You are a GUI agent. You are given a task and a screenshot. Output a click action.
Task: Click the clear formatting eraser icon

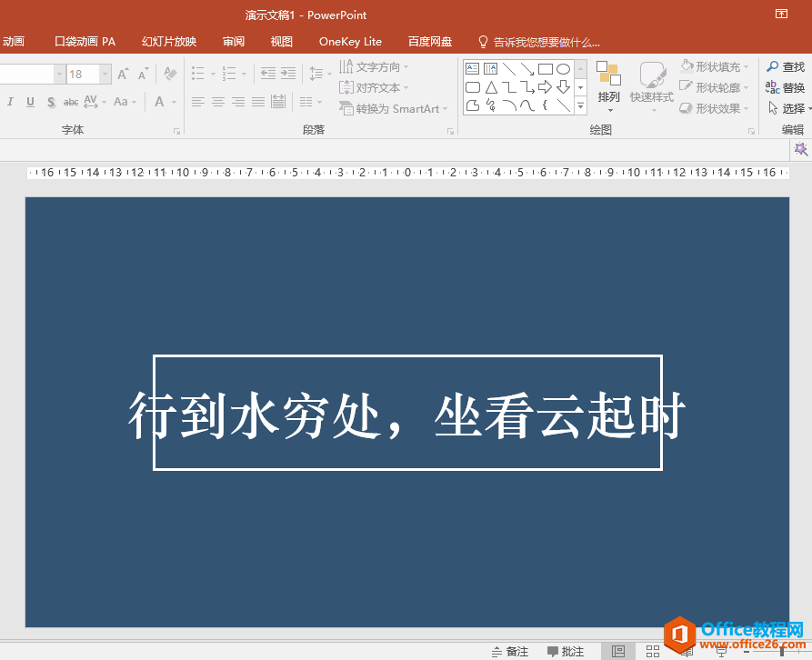coord(170,74)
